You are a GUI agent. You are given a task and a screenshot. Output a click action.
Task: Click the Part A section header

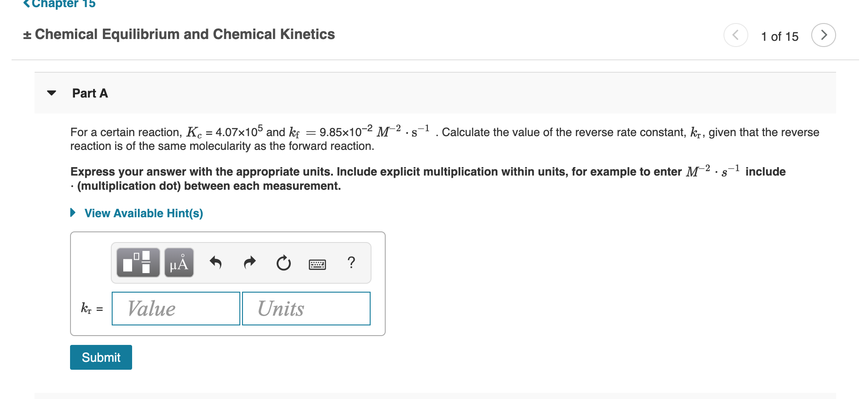(x=90, y=93)
